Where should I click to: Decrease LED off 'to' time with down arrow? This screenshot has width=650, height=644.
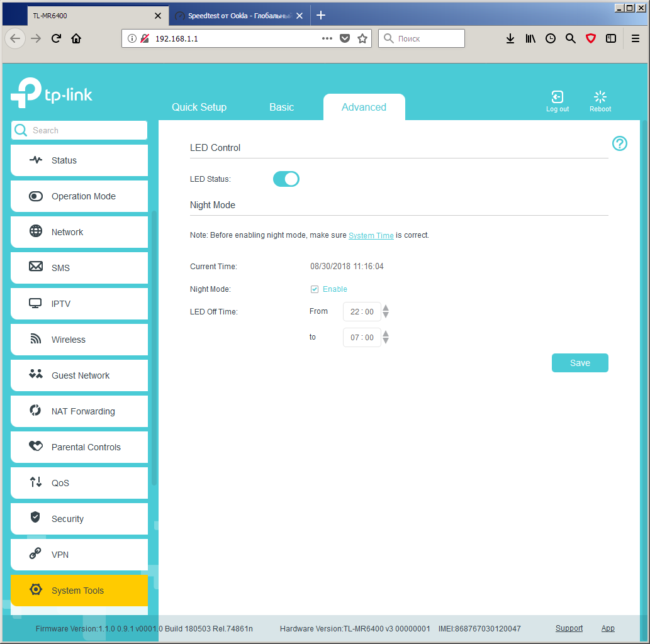(x=386, y=341)
